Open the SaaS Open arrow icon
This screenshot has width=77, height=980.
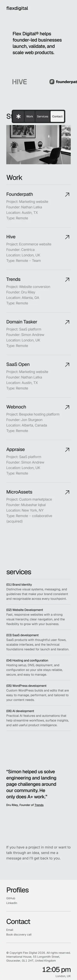[x=67, y=364]
